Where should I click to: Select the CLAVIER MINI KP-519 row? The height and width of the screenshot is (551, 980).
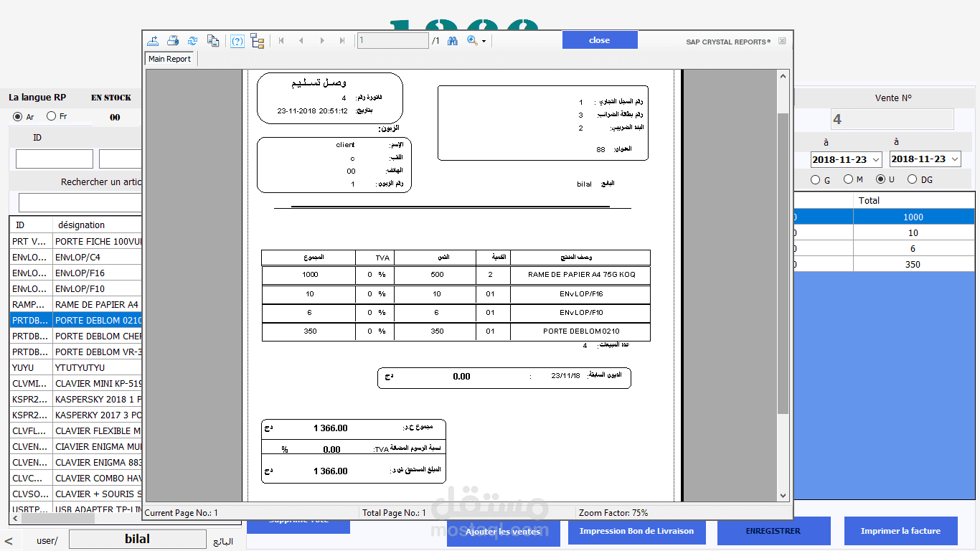pyautogui.click(x=75, y=383)
